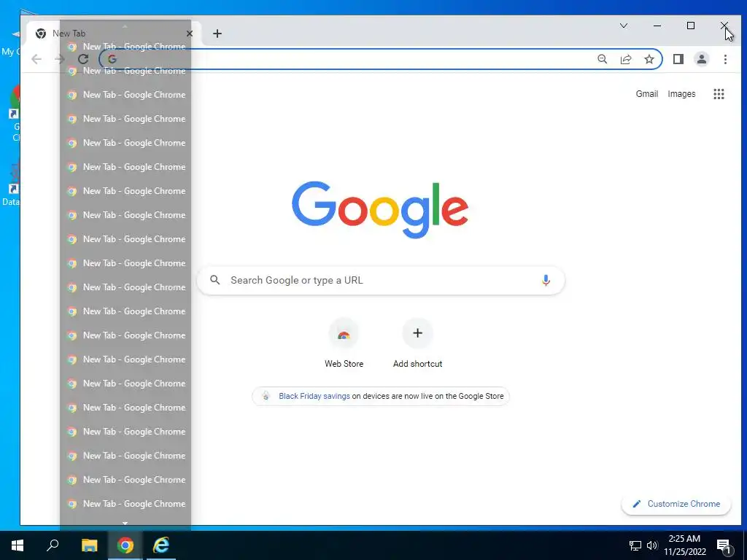Open the volume speaker tray icon
This screenshot has height=560, width=747.
tap(652, 545)
